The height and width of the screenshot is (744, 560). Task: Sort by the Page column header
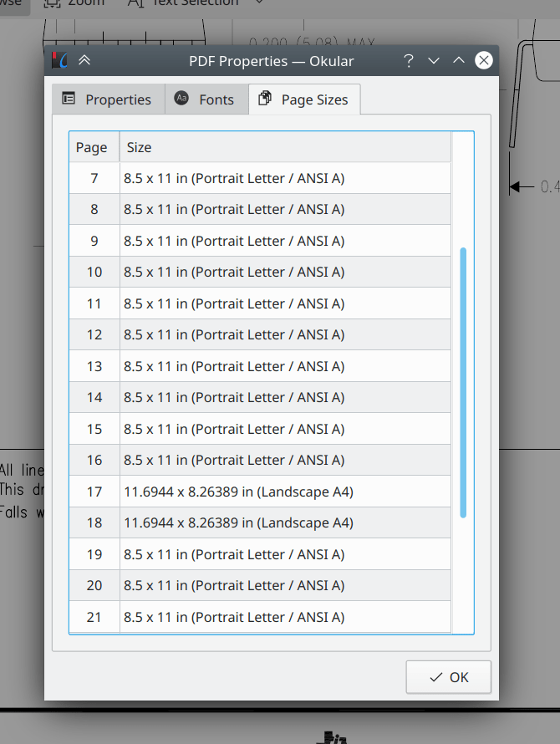92,147
